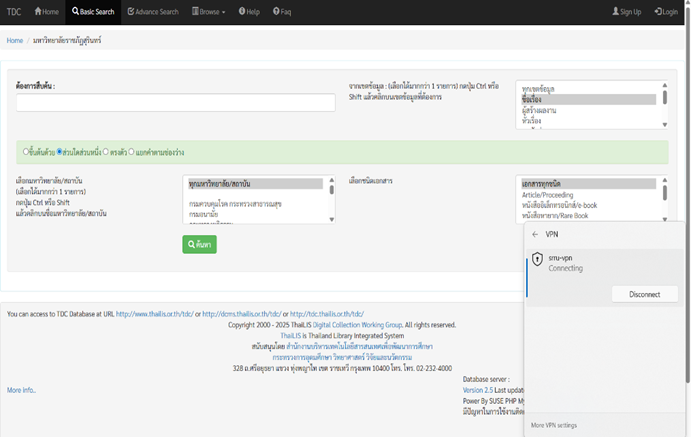Select the 'แยกคำตามช่องว่าง' radio button
Image resolution: width=691 pixels, height=437 pixels.
[x=132, y=152]
